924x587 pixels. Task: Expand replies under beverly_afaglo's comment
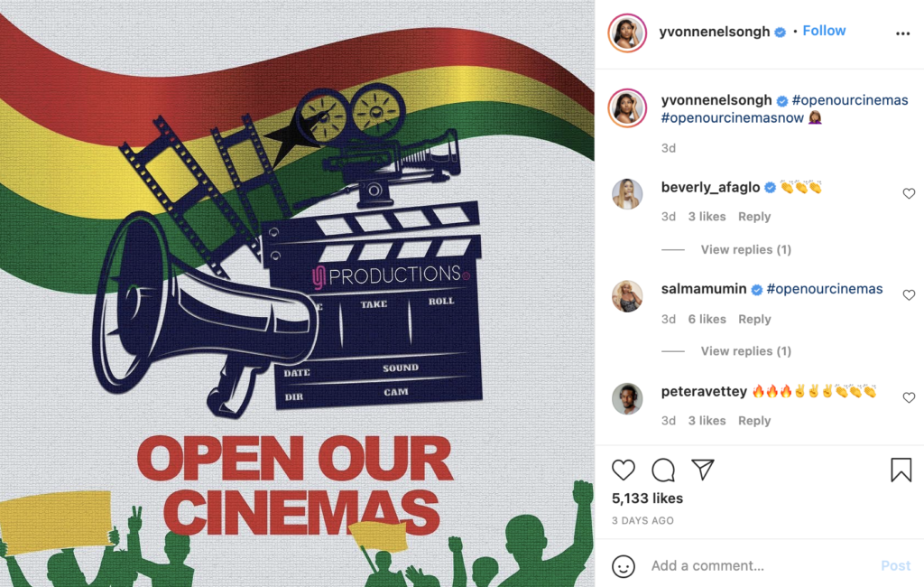(745, 249)
